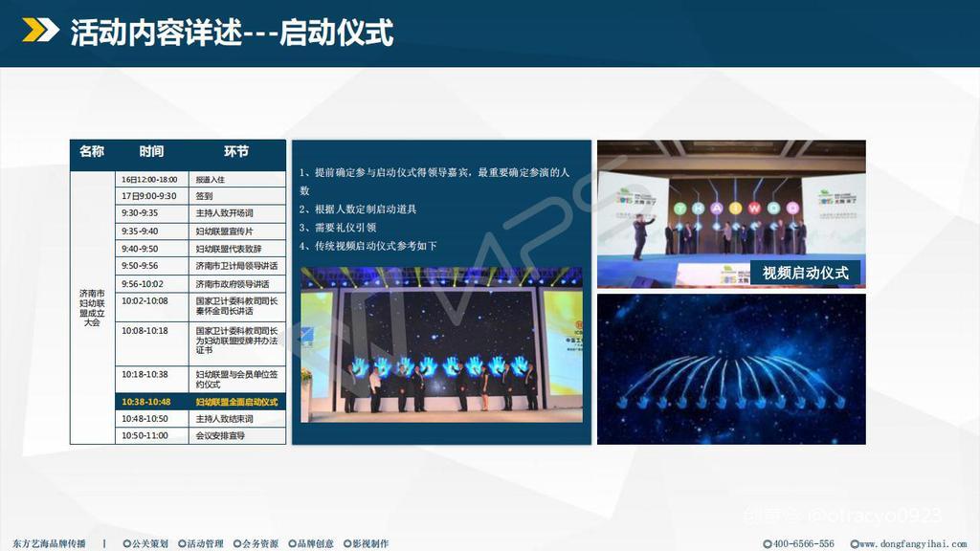Select the 妇幼联盟代表致辞 cell
The width and height of the screenshot is (980, 551).
(237, 249)
